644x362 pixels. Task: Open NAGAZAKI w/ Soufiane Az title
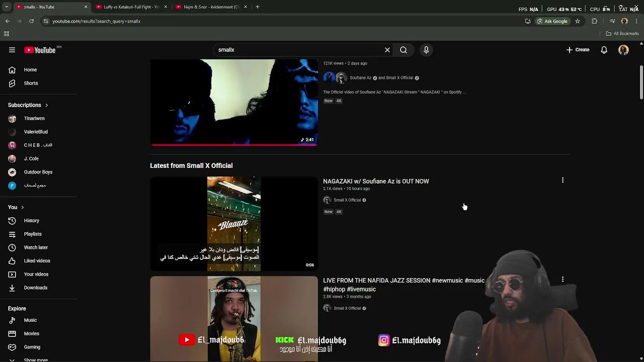(376, 182)
